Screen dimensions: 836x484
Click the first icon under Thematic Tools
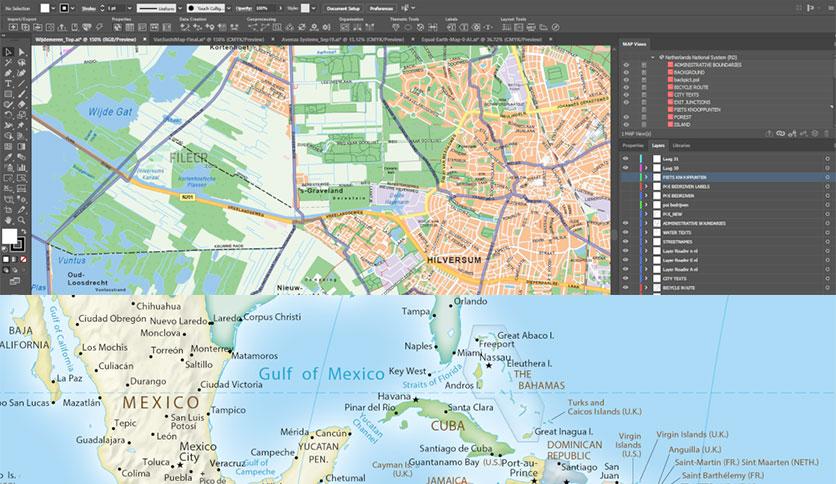396,27
